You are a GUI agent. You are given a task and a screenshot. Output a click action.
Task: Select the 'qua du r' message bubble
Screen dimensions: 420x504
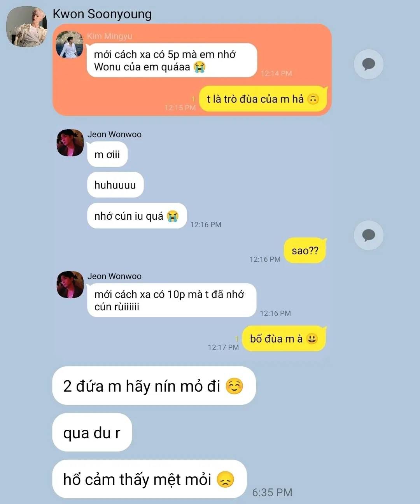(x=92, y=432)
